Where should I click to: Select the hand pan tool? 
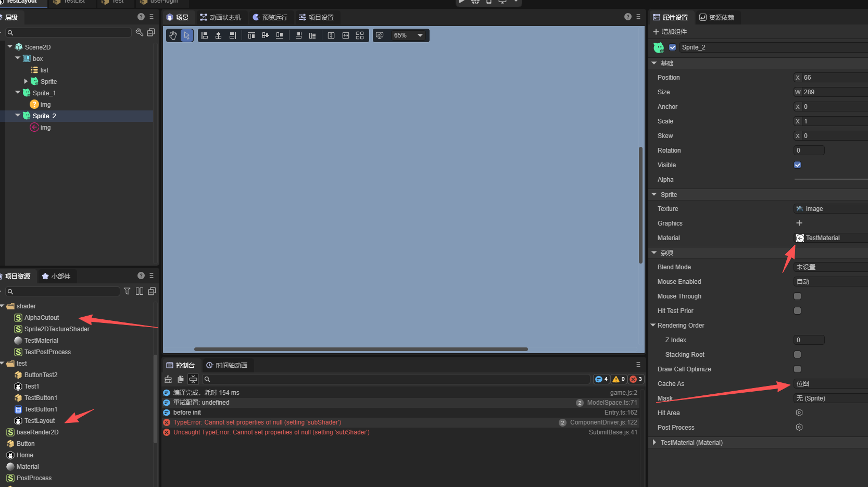[173, 35]
